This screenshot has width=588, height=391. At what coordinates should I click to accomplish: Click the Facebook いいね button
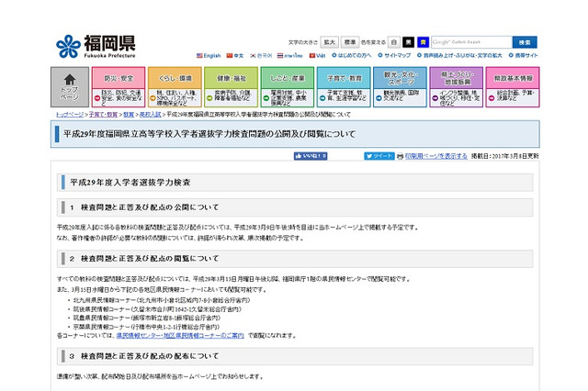click(x=311, y=156)
